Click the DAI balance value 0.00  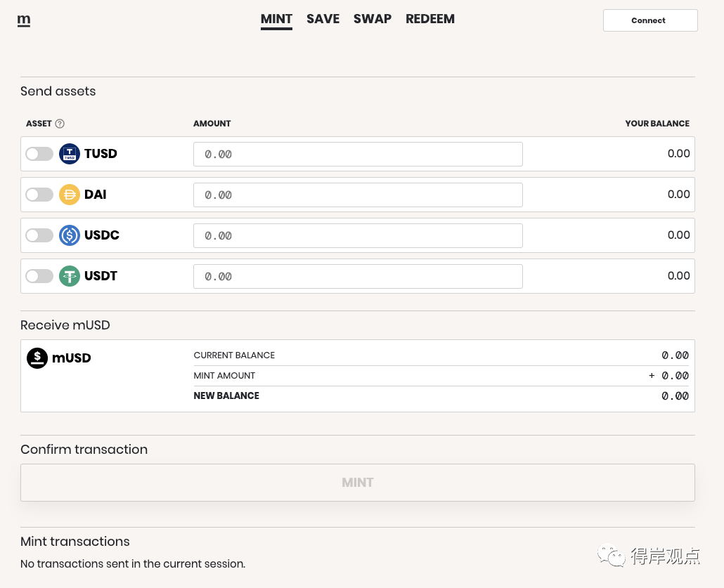(678, 195)
